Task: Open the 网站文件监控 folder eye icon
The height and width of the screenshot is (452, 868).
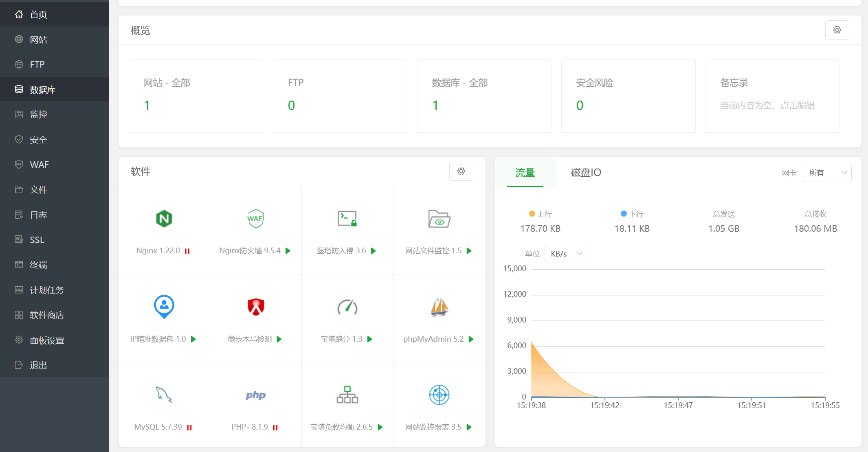Action: [439, 219]
